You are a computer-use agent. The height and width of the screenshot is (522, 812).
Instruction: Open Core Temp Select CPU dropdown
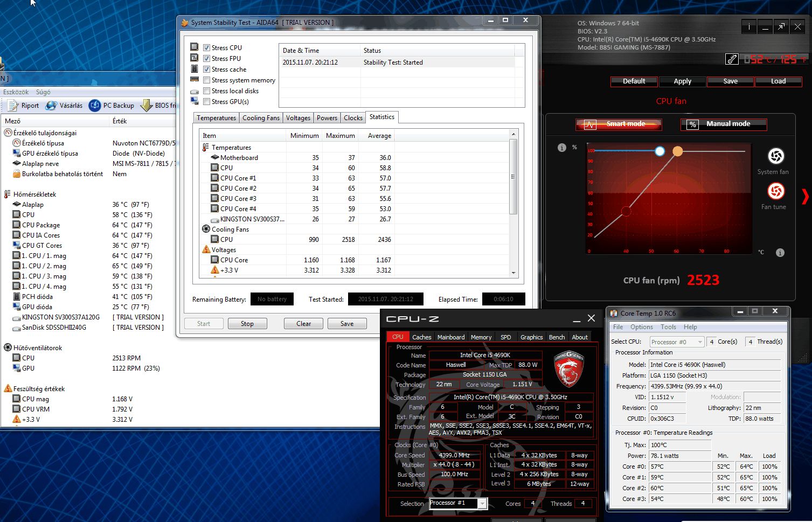(x=677, y=342)
